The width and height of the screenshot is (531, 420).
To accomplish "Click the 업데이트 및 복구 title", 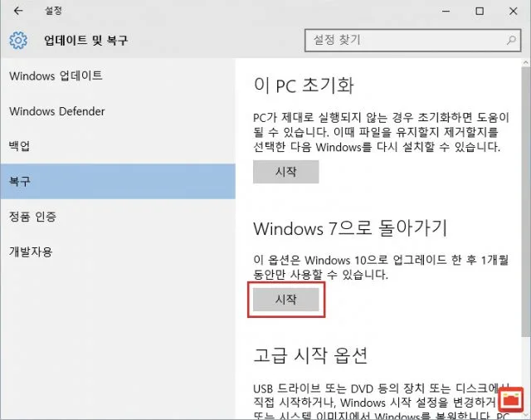I will [86, 41].
